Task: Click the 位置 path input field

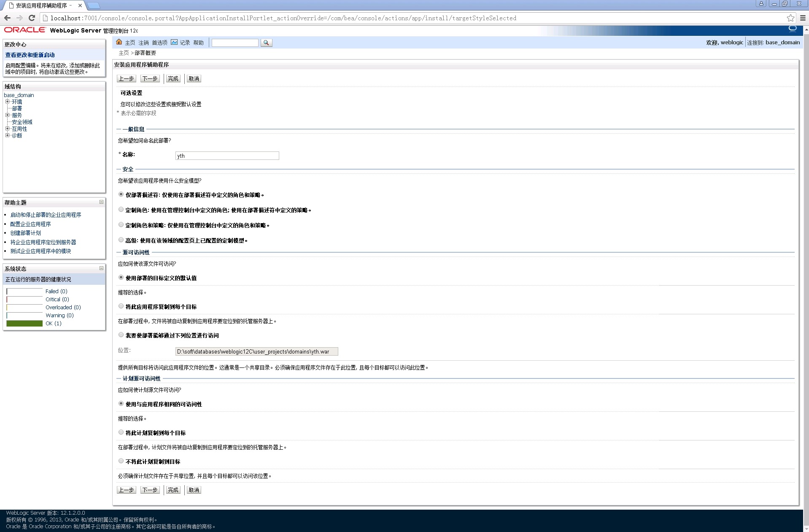Action: (256, 351)
